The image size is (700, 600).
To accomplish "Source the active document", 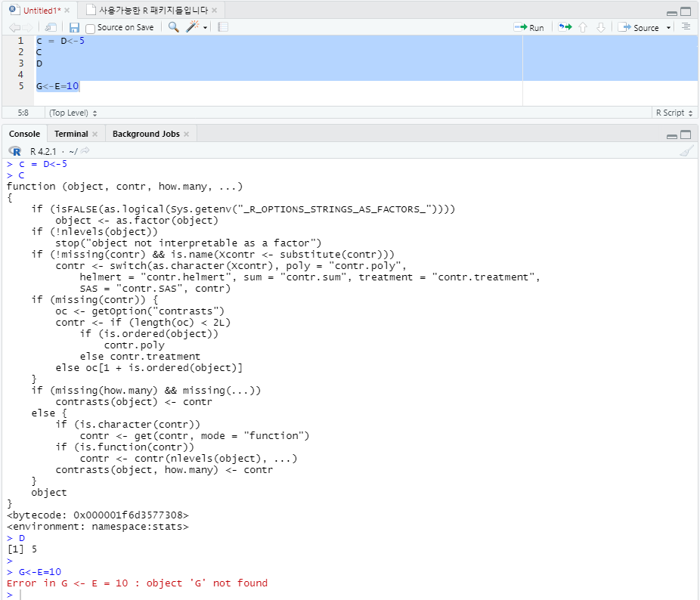I will coord(639,28).
